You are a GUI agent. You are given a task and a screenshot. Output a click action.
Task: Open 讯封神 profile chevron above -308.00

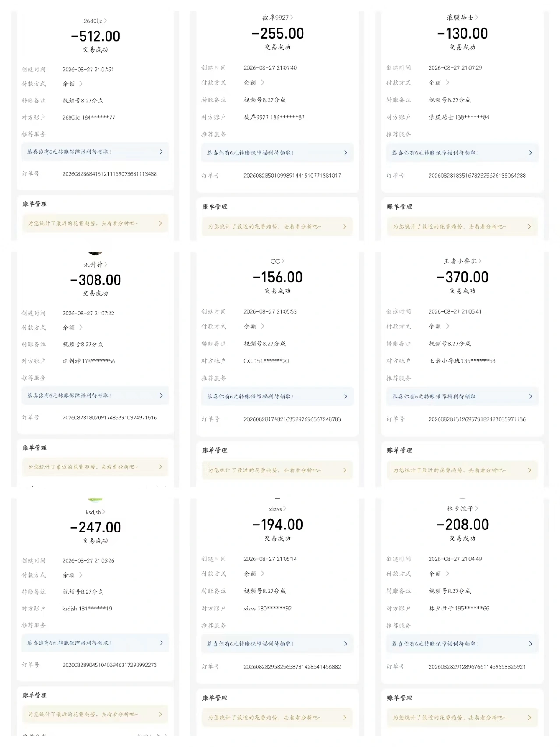click(x=106, y=264)
